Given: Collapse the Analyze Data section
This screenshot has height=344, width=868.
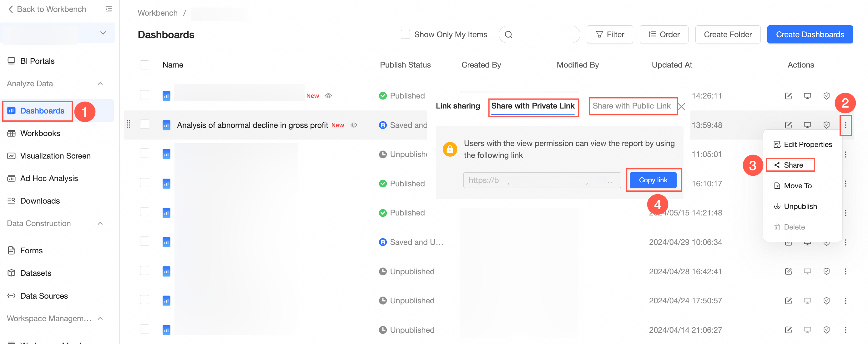Looking at the screenshot, I should [100, 83].
